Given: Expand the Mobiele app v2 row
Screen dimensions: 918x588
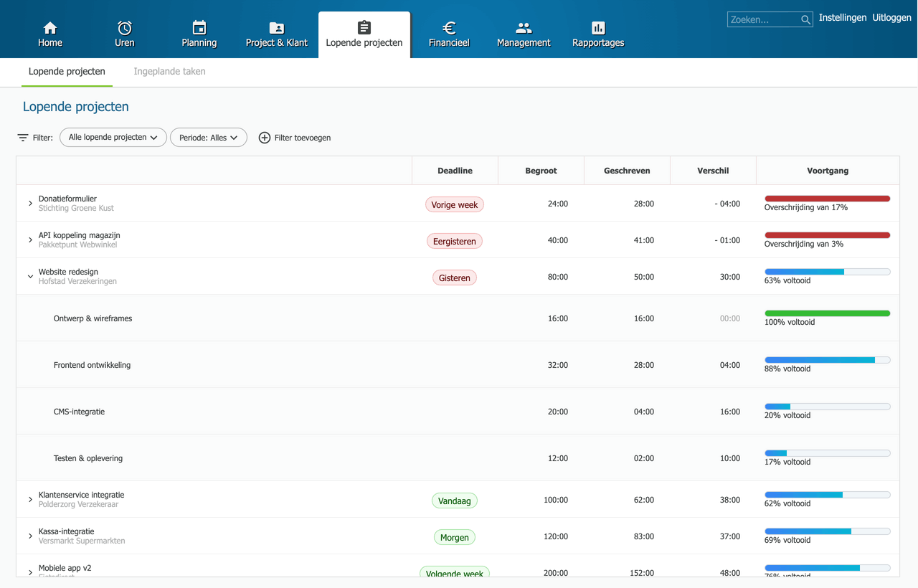Looking at the screenshot, I should [30, 572].
